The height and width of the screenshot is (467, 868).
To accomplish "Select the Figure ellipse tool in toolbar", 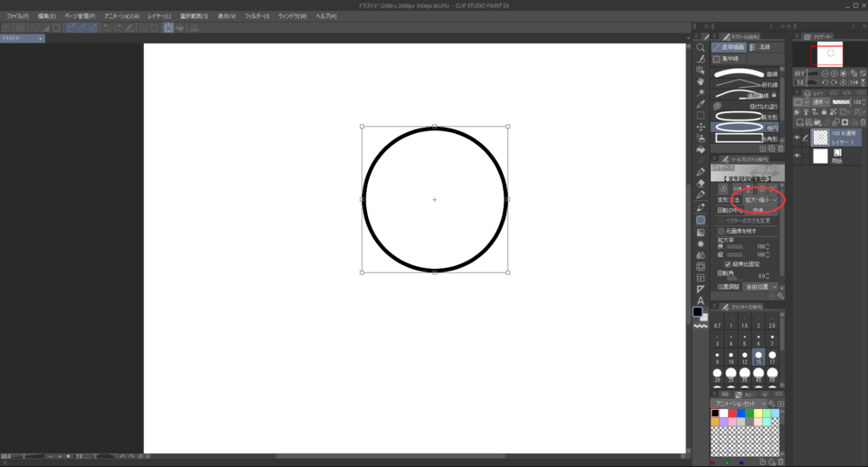I will tap(700, 220).
